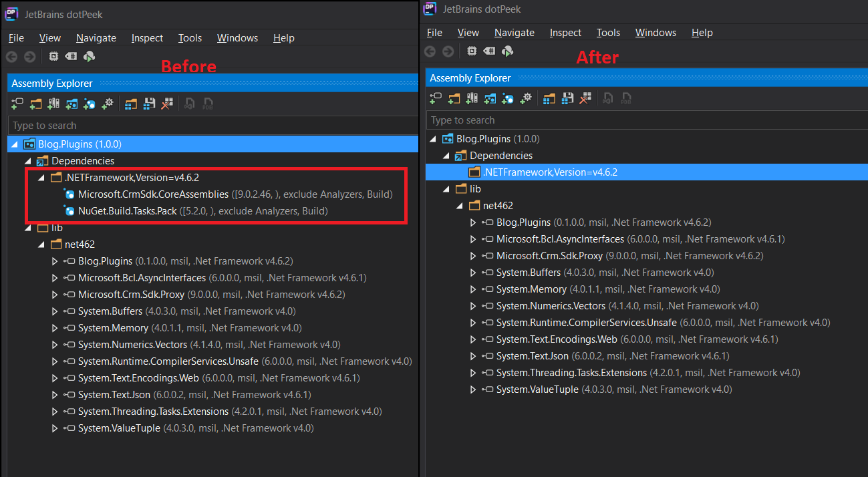This screenshot has width=868, height=477.
Task: Collapse Blog.Plugins (1.0.0) root in left window
Action: click(14, 144)
